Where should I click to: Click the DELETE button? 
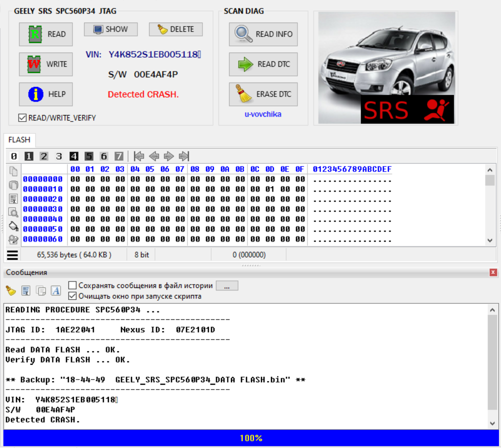[x=175, y=29]
